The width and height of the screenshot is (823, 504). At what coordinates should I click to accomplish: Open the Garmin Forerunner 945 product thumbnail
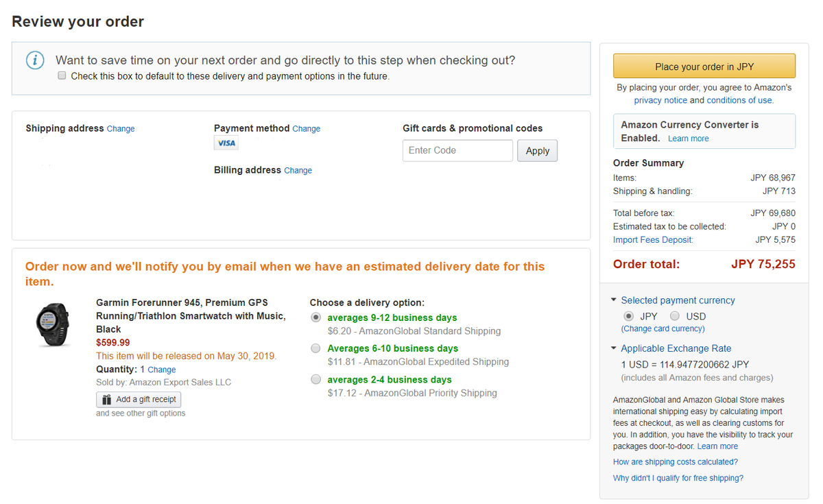52,324
